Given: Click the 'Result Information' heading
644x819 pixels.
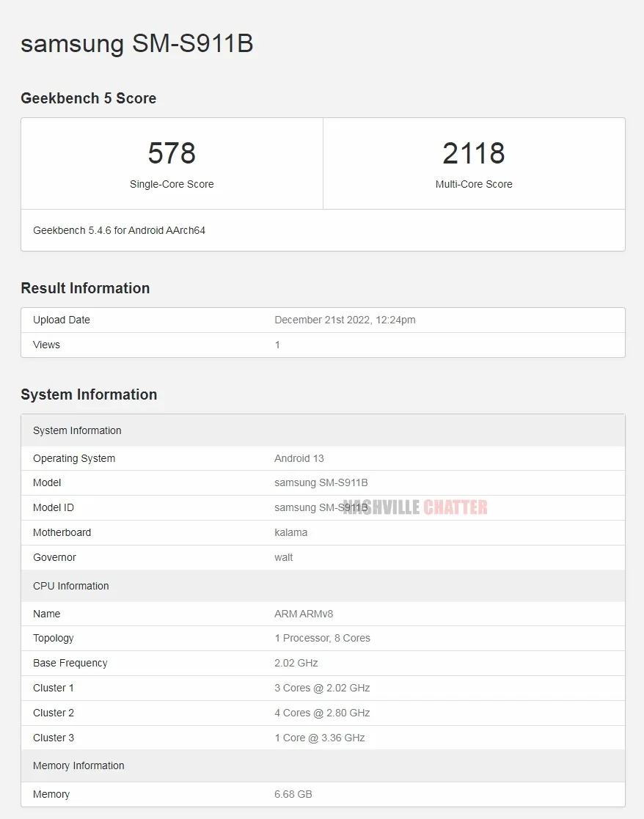Looking at the screenshot, I should (x=85, y=288).
